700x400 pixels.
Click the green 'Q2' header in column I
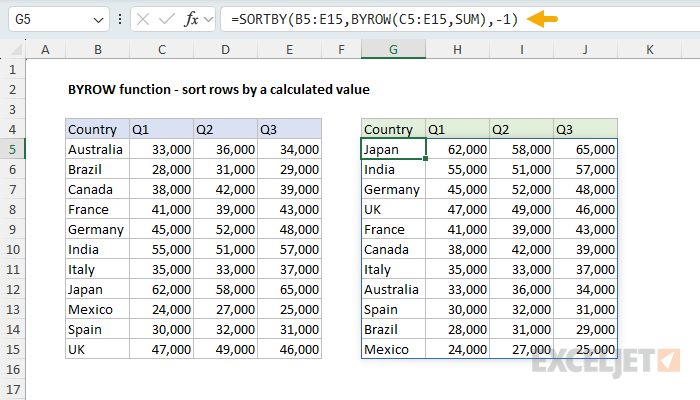click(x=521, y=129)
